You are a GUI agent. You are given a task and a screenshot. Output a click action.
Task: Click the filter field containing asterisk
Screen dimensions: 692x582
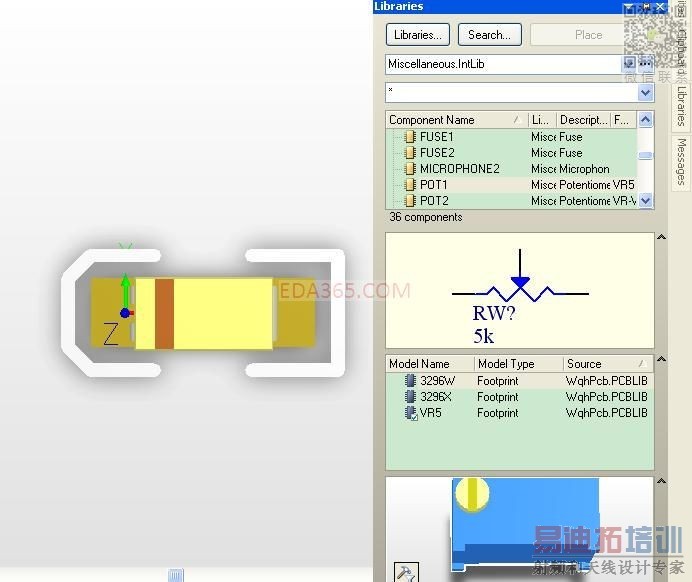[x=511, y=93]
